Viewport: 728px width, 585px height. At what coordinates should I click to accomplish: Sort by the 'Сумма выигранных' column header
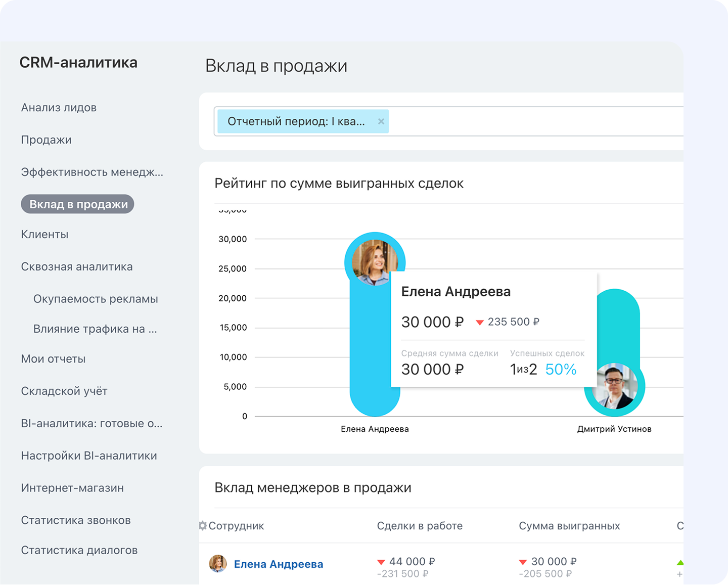tap(569, 526)
